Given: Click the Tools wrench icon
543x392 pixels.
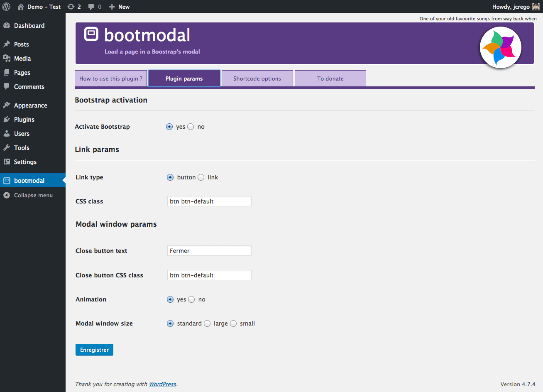Looking at the screenshot, I should tap(7, 148).
